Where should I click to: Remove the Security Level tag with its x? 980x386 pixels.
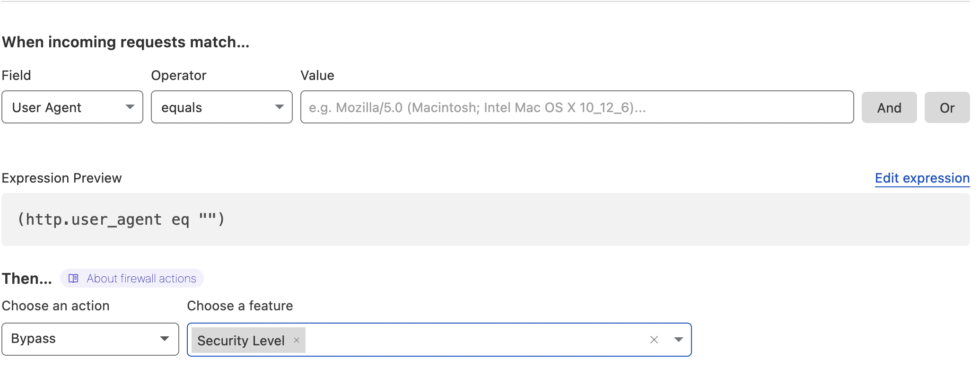pos(297,340)
